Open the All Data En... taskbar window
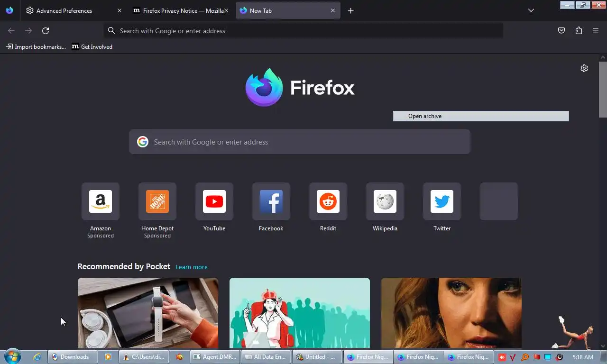Image resolution: width=607 pixels, height=364 pixels. (x=266, y=357)
